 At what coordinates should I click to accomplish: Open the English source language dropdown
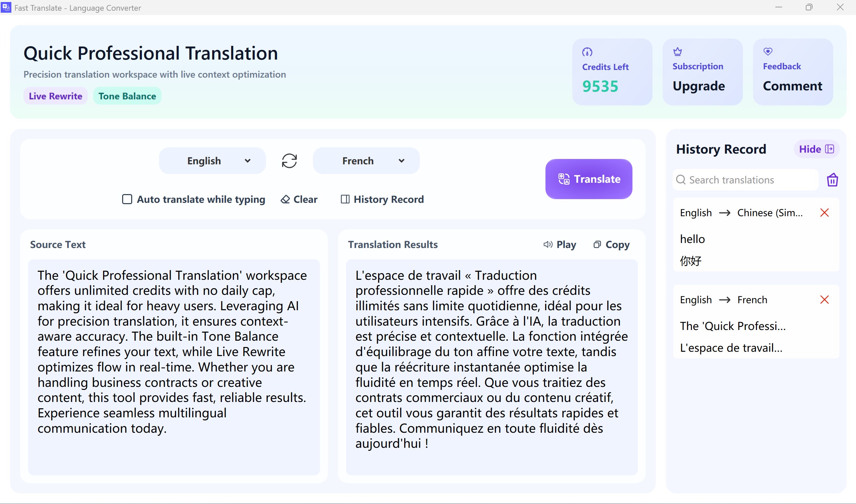[x=212, y=161]
